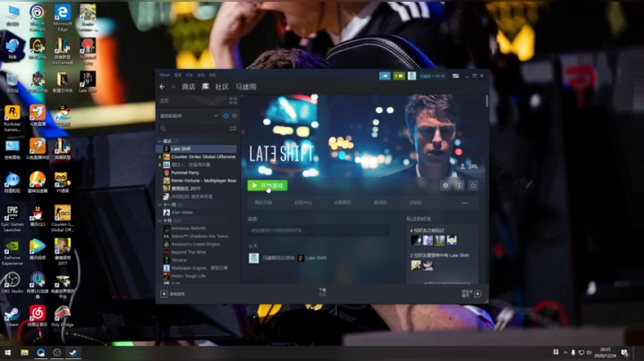Open Epic Games Launcher desktop icon
The image size is (644, 361).
tap(13, 219)
